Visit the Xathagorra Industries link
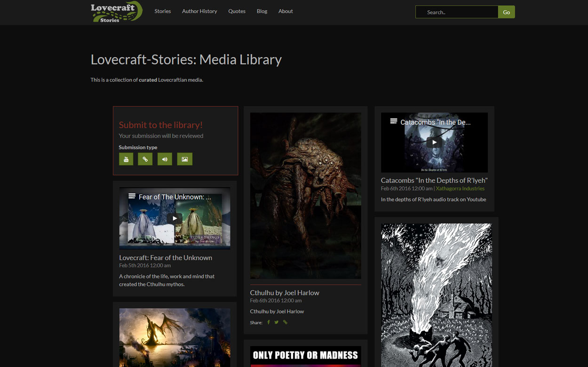This screenshot has height=367, width=588. tap(460, 188)
